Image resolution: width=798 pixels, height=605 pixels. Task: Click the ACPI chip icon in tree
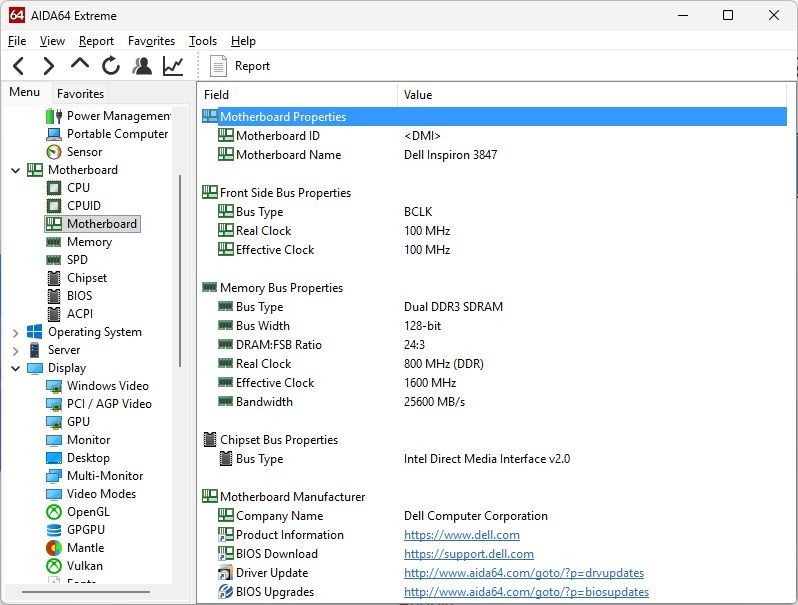coord(53,314)
